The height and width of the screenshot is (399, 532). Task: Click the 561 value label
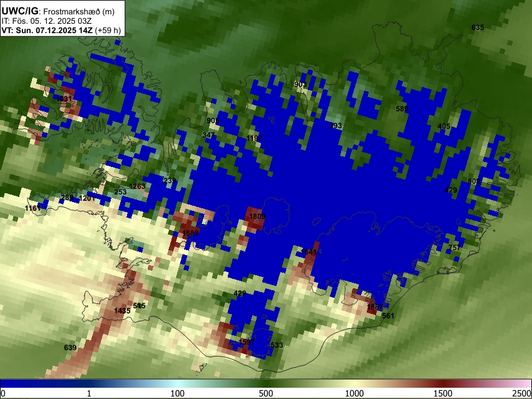pyautogui.click(x=388, y=316)
